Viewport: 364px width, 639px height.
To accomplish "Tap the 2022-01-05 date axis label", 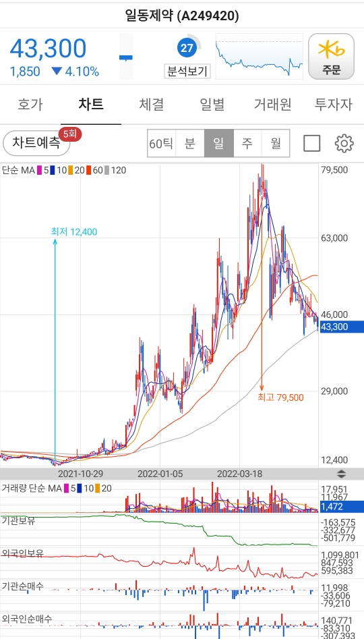I will (160, 474).
